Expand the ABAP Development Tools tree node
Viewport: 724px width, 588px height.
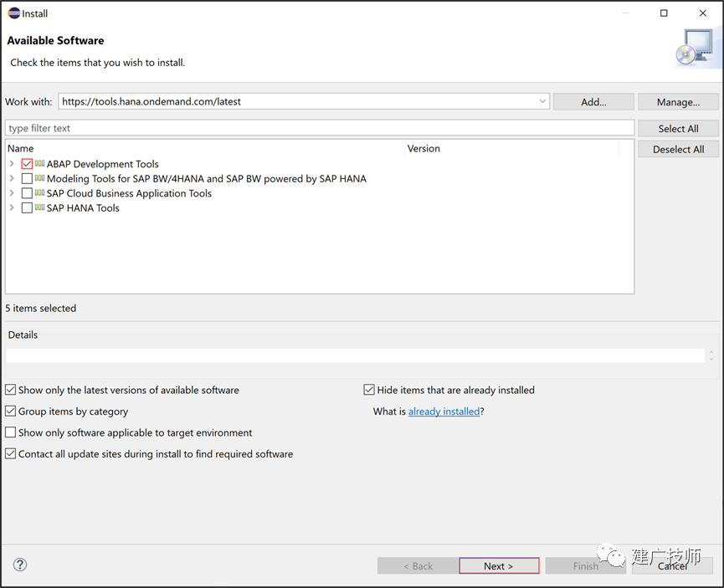click(x=12, y=163)
